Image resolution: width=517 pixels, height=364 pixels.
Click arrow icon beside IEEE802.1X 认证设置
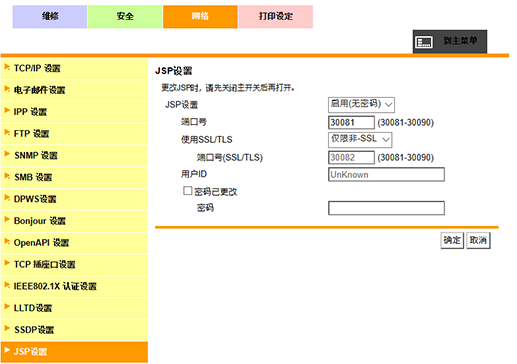pos(7,285)
